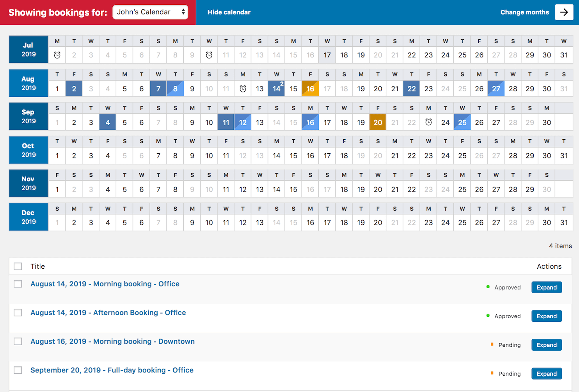Click gold pending day September 20
The height and width of the screenshot is (392, 579).
coord(378,122)
